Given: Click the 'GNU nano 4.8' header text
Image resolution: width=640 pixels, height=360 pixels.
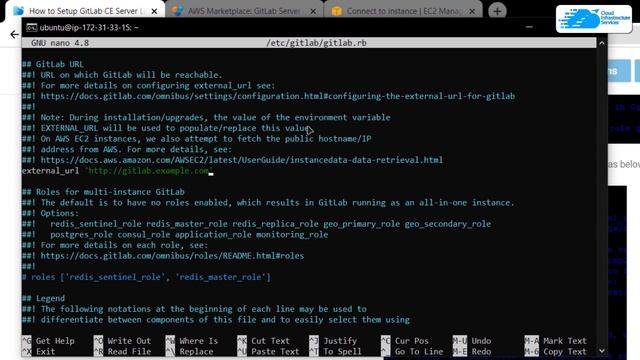Looking at the screenshot, I should point(60,43).
